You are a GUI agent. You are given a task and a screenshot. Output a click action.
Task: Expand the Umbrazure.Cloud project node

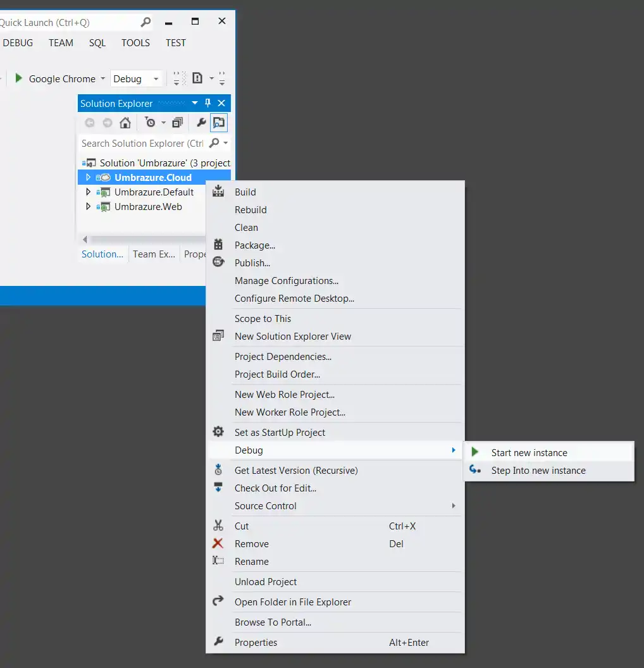88,177
